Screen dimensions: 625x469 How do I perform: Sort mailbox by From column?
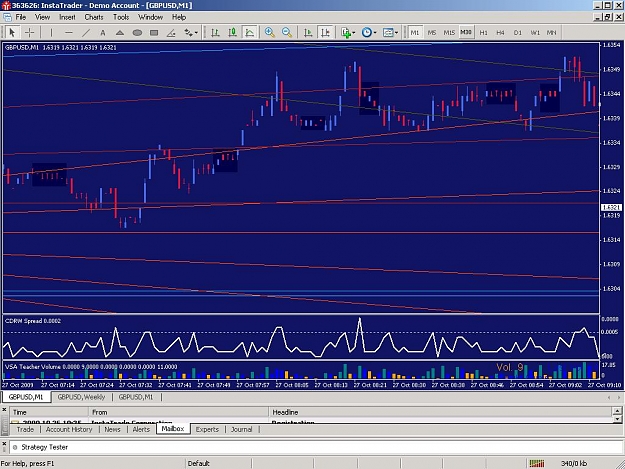click(x=179, y=412)
